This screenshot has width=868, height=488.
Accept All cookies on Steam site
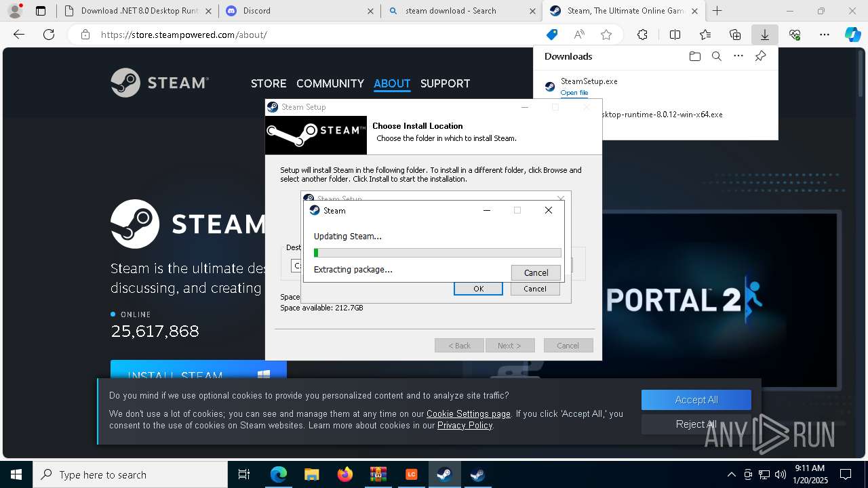[696, 400]
